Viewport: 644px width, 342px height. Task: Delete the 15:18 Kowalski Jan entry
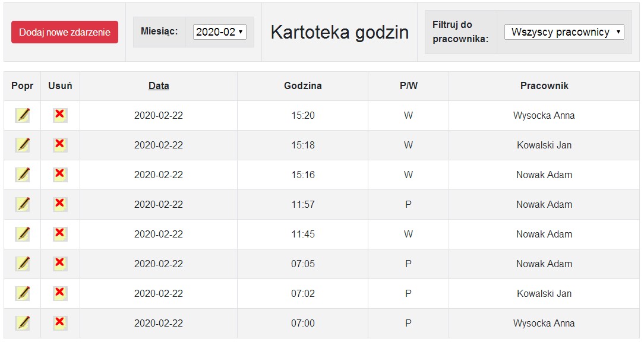coord(59,145)
